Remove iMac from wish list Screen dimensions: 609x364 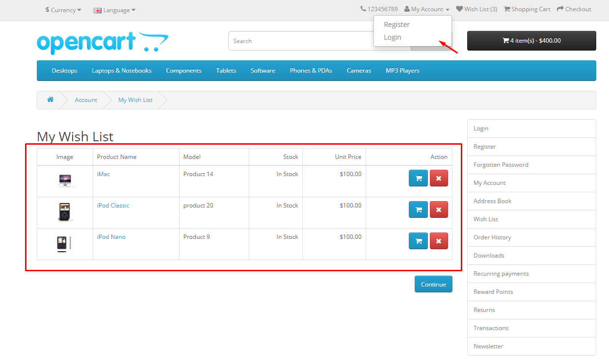(x=439, y=179)
